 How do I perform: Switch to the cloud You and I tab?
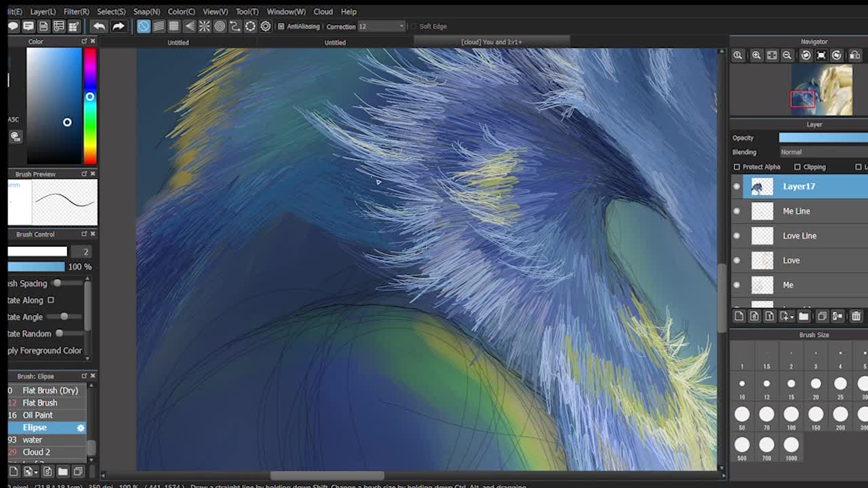coord(492,42)
